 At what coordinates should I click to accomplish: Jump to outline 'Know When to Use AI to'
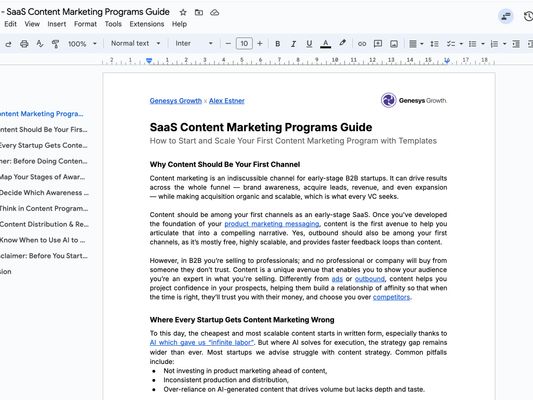coord(42,240)
